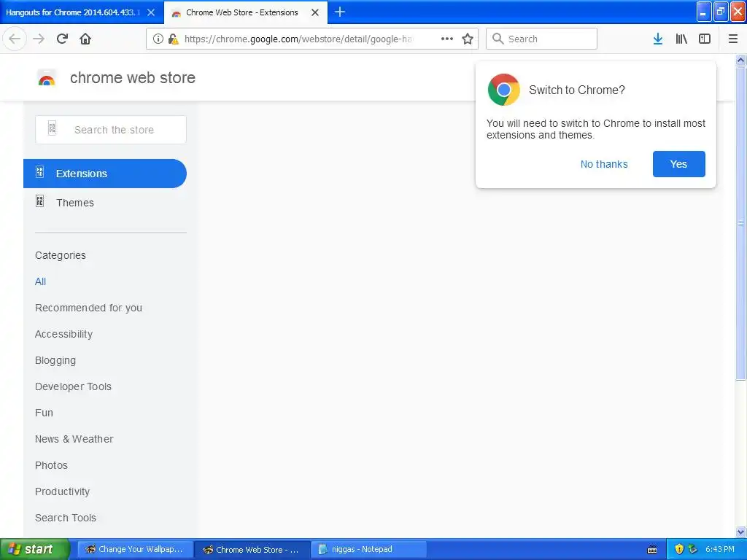Switch to Change Your Wallpaper taskbar window
Screen dimensions: 747x560
(135, 549)
